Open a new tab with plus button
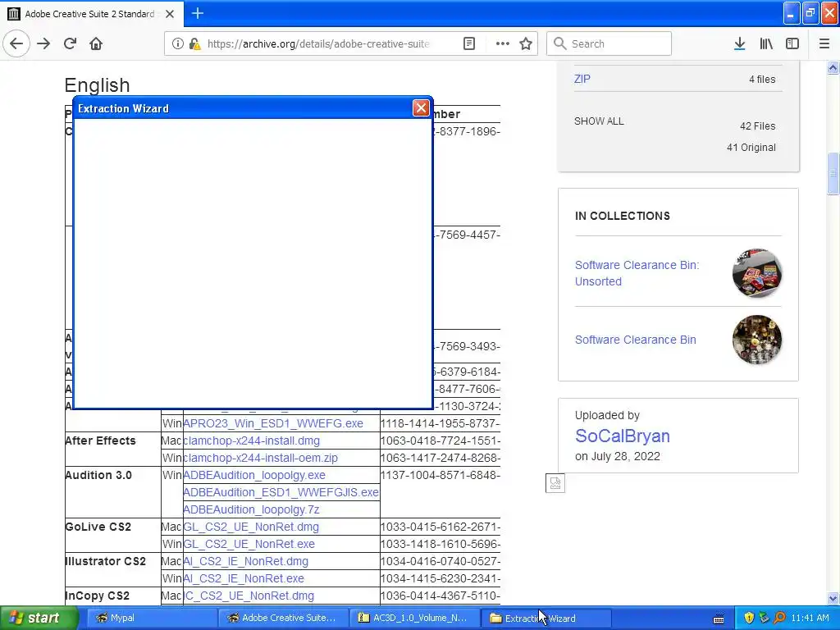840x630 pixels. coord(198,13)
